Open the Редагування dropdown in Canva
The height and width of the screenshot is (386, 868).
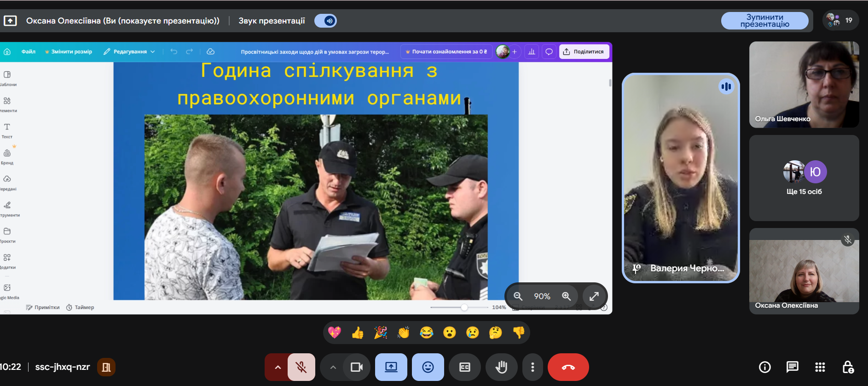pyautogui.click(x=130, y=52)
